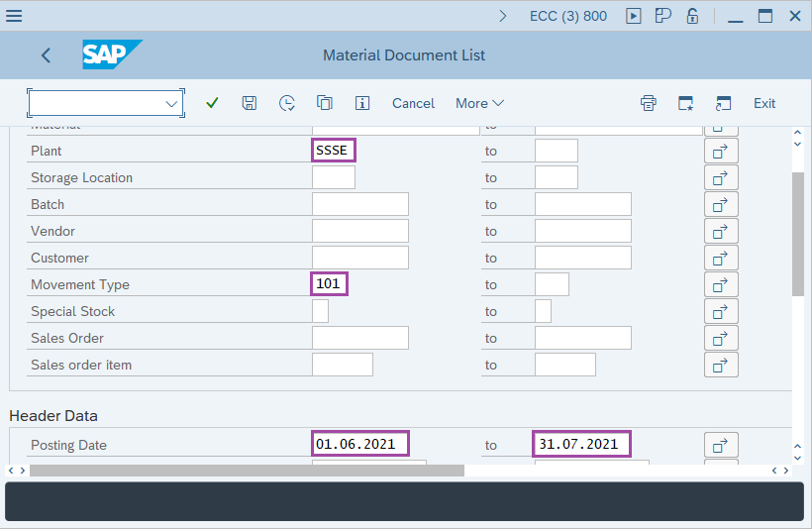The image size is (812, 529).
Task: Click the Get Variant copy icon
Action: point(324,103)
